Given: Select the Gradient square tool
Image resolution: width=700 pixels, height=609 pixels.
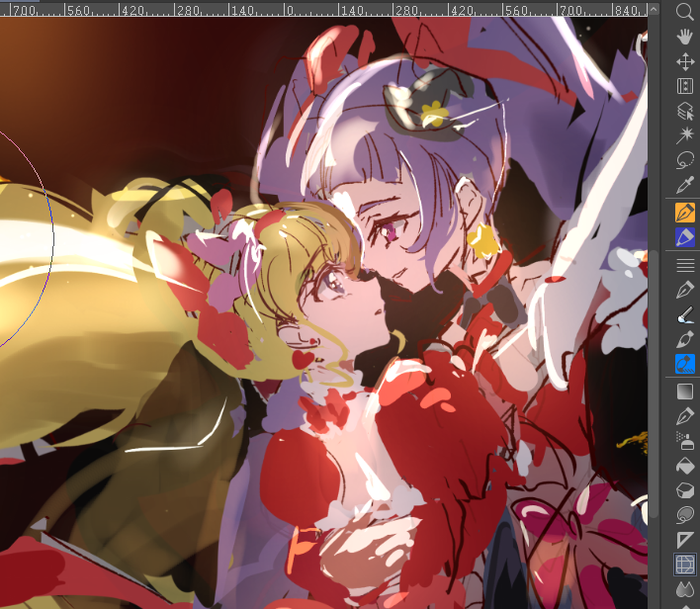Looking at the screenshot, I should pos(685,391).
